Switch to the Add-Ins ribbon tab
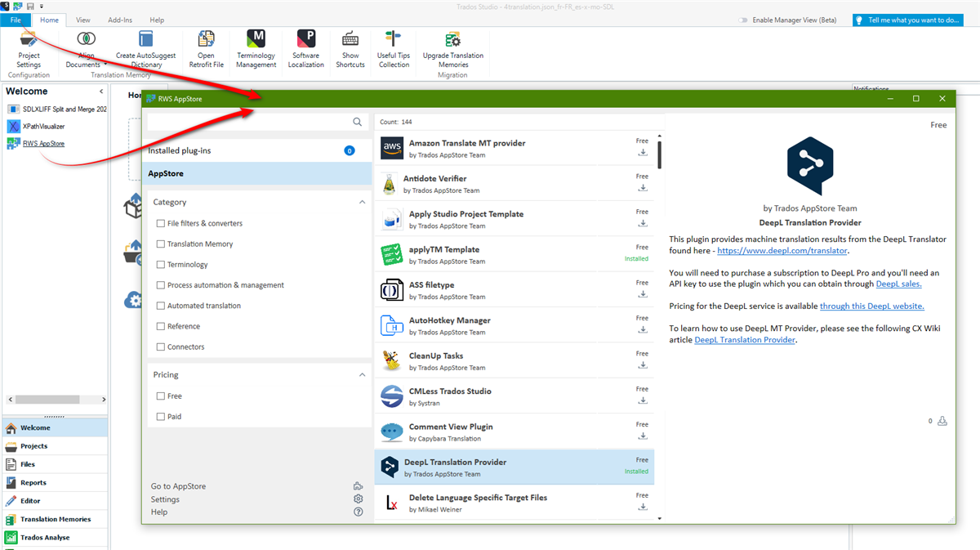The height and width of the screenshot is (550, 980). (x=120, y=20)
